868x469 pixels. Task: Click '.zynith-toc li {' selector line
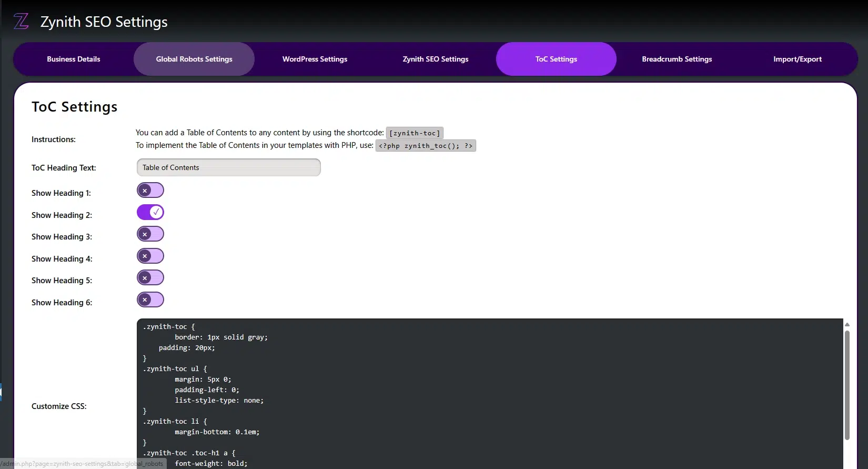coord(175,422)
